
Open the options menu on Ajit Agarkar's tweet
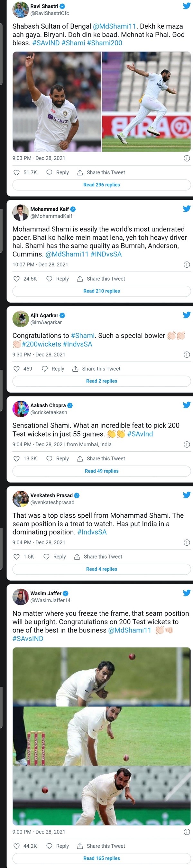click(x=187, y=355)
